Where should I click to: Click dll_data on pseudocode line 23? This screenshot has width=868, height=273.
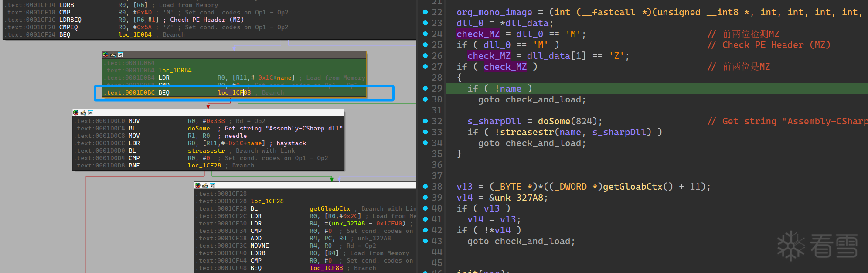[x=527, y=23]
